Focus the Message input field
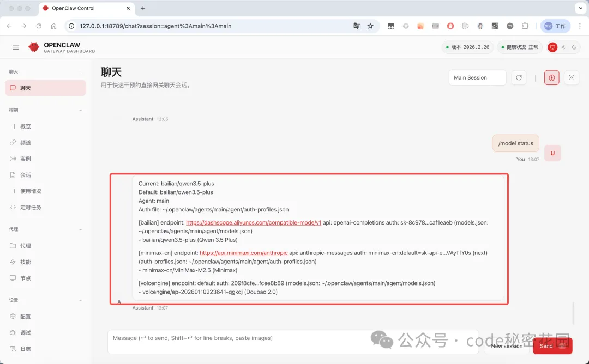 [293, 342]
